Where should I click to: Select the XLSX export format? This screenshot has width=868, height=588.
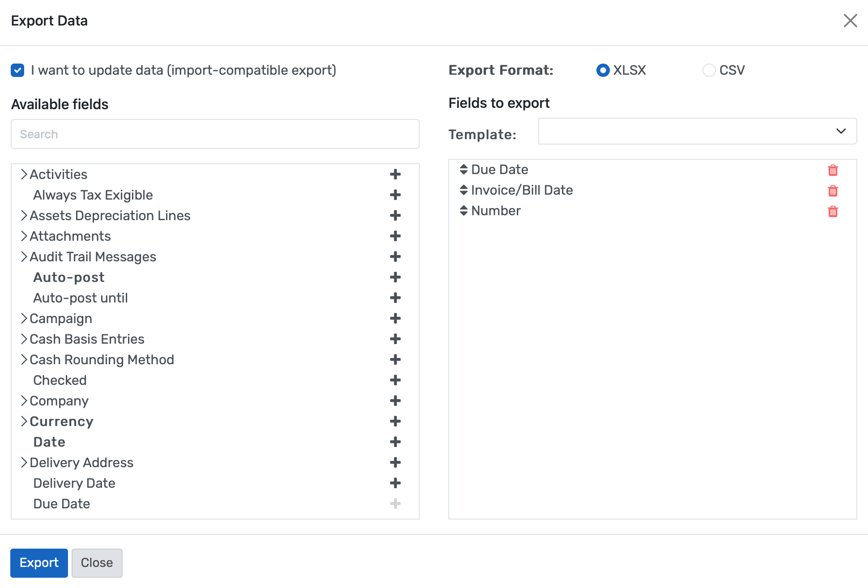coord(603,70)
